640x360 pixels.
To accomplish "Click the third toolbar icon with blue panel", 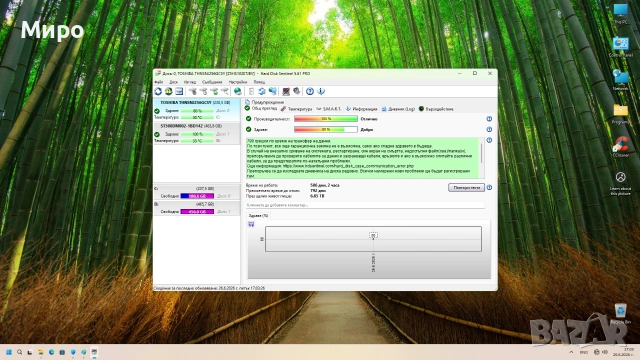I will (x=179, y=91).
